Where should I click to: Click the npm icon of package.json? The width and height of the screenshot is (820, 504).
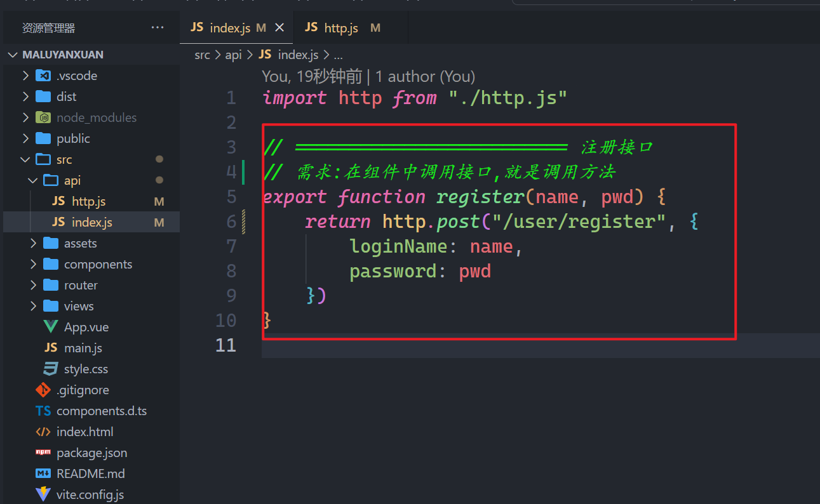43,453
